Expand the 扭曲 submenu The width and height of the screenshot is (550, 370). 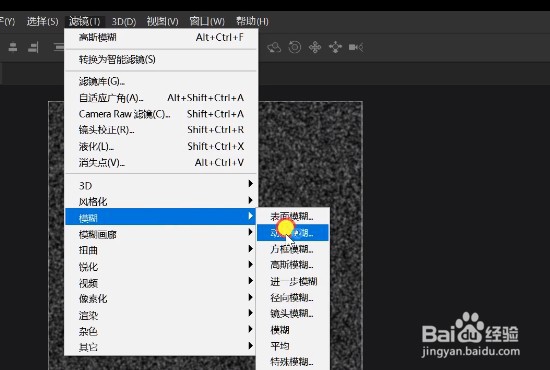pos(161,250)
